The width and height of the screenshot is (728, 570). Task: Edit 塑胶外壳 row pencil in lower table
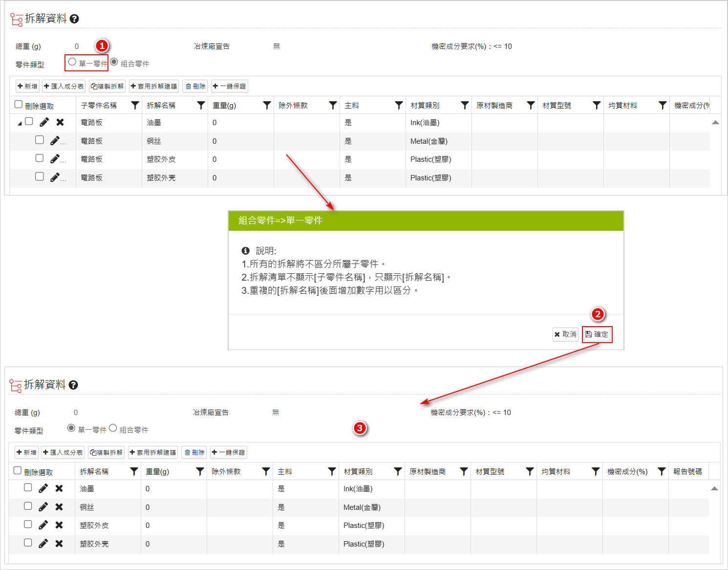click(x=43, y=544)
